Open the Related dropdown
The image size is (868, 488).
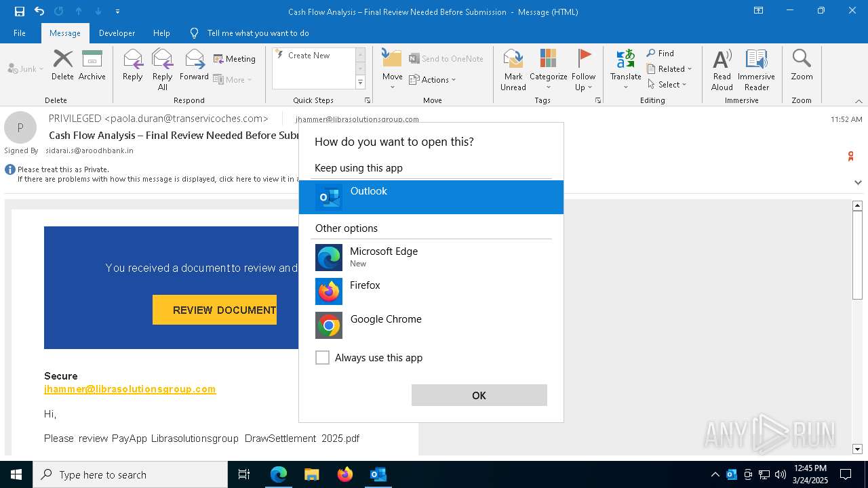click(x=669, y=68)
